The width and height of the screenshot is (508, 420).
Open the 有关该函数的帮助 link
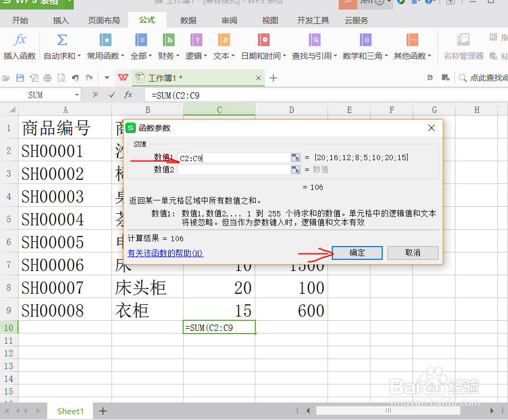[x=167, y=253]
